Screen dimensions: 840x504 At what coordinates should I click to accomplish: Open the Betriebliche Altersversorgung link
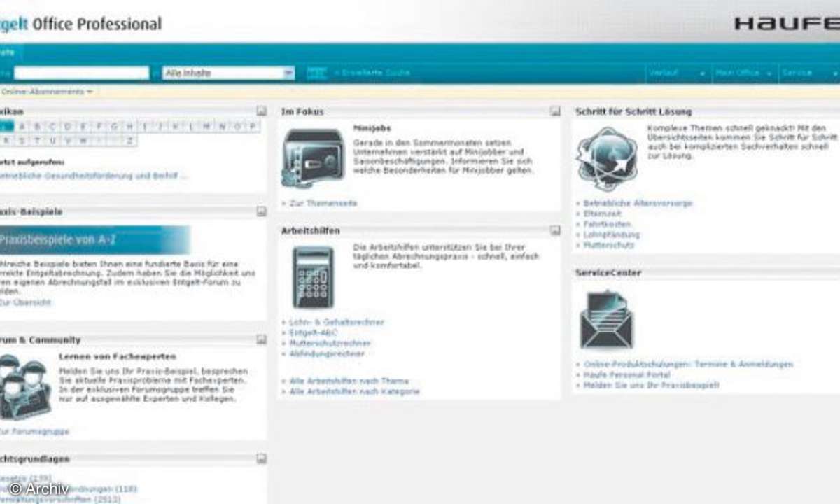638,203
